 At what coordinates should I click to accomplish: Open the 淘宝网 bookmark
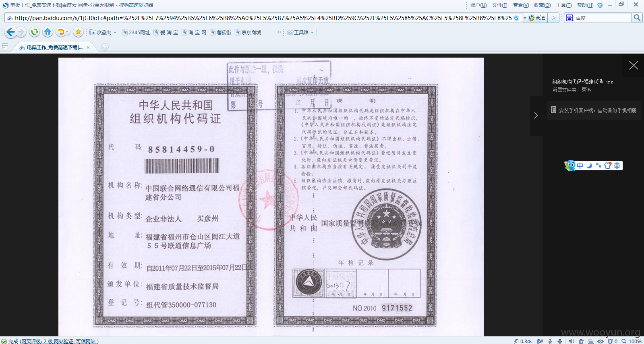click(194, 32)
